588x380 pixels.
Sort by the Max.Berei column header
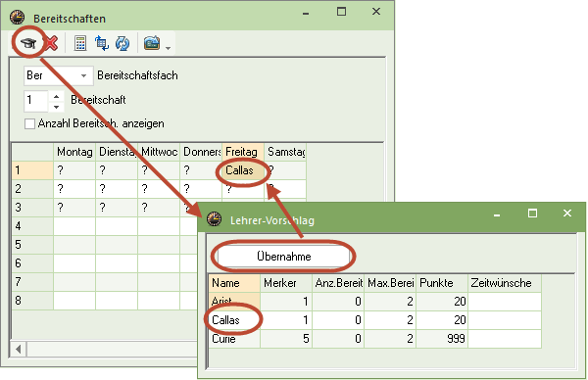tap(390, 283)
